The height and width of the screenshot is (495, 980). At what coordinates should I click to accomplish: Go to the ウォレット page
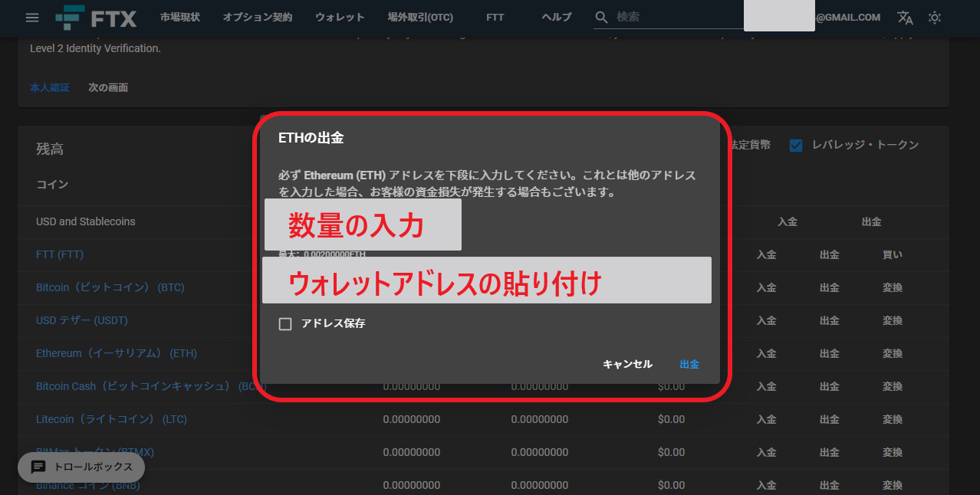340,17
